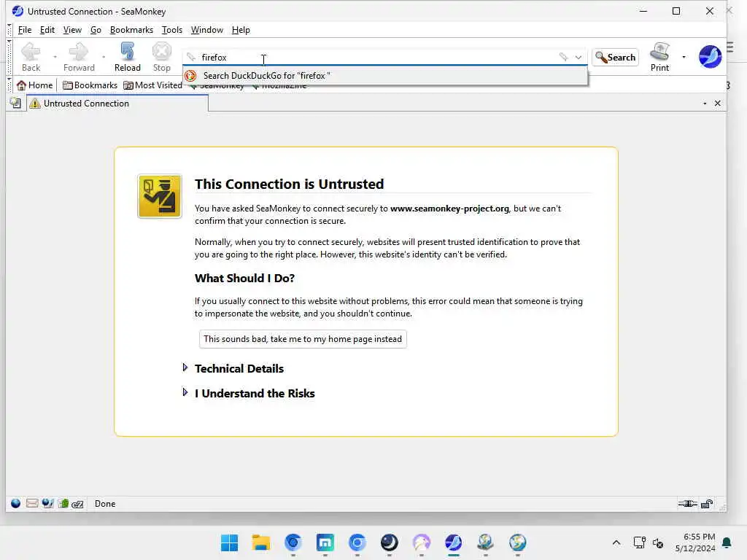Open Navigator from status bar globe icon

16,503
